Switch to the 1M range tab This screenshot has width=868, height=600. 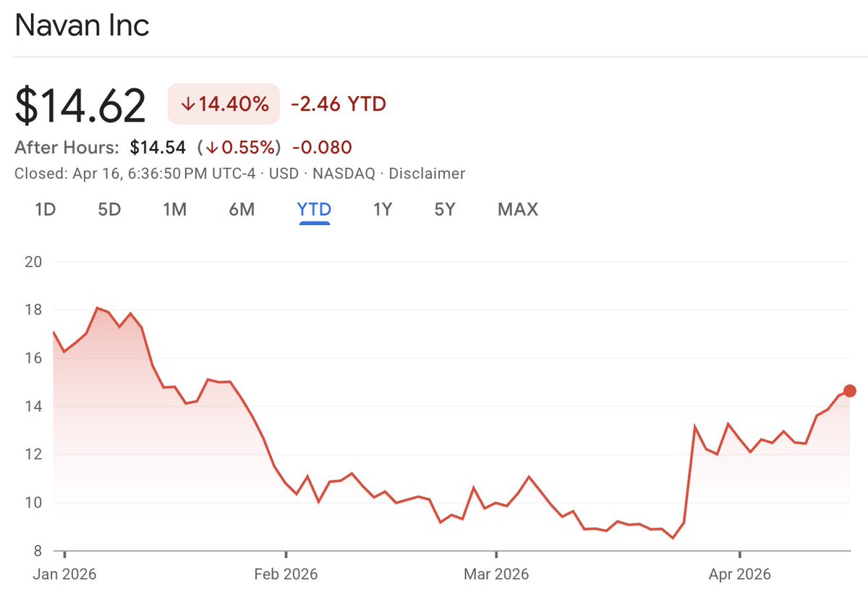point(175,210)
